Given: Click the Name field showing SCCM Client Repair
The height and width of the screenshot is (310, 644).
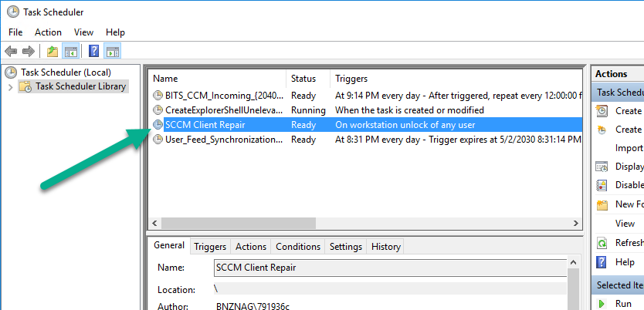Looking at the screenshot, I should (390, 268).
